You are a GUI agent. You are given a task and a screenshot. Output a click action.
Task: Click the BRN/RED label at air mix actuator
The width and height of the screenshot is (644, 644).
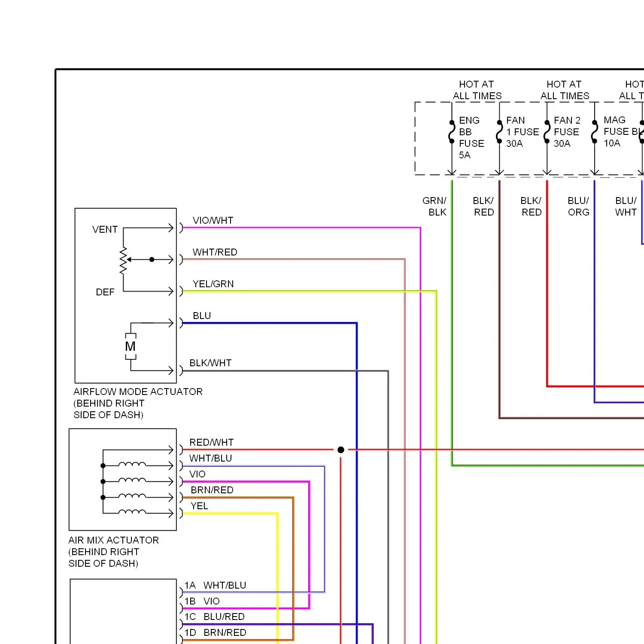[212, 490]
